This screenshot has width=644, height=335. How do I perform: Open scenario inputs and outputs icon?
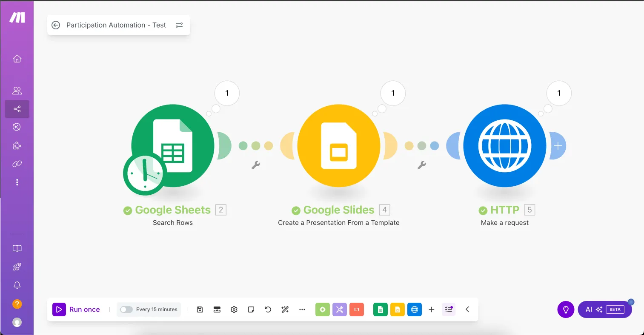[217, 309]
